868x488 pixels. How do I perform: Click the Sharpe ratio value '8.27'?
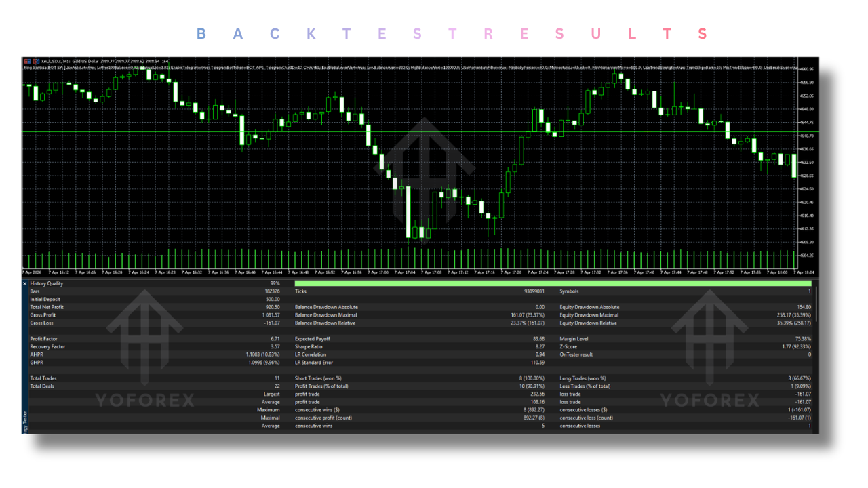point(540,347)
